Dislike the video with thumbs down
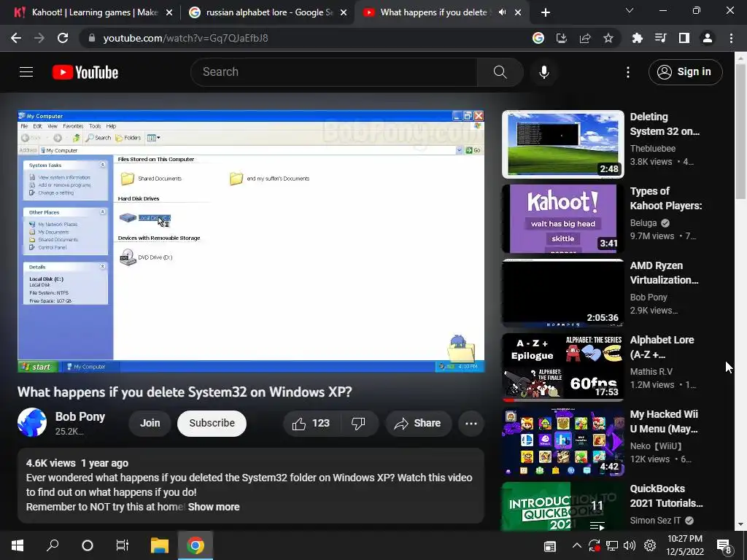 pyautogui.click(x=358, y=424)
